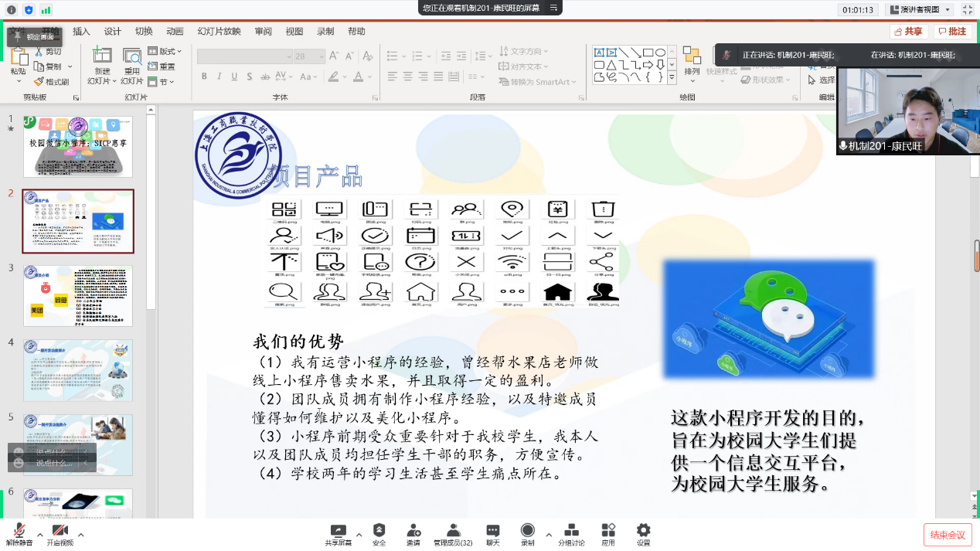Expand audio options arrow next to mute

pyautogui.click(x=40, y=534)
